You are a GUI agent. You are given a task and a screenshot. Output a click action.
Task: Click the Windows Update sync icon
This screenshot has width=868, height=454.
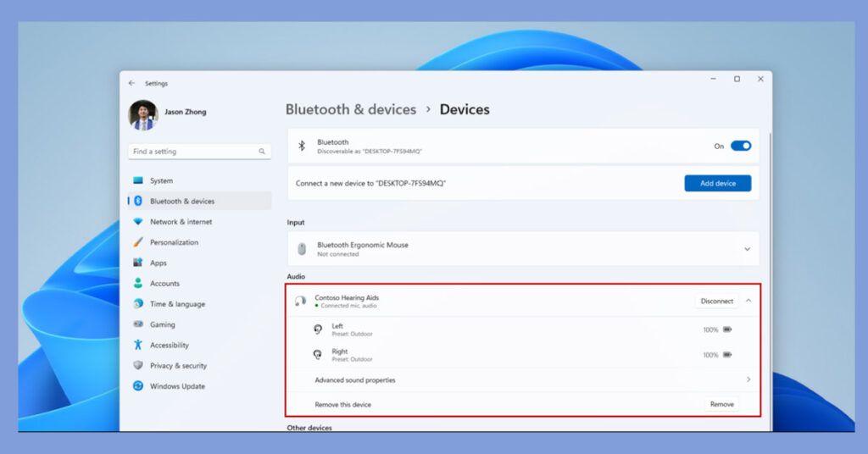click(x=138, y=386)
